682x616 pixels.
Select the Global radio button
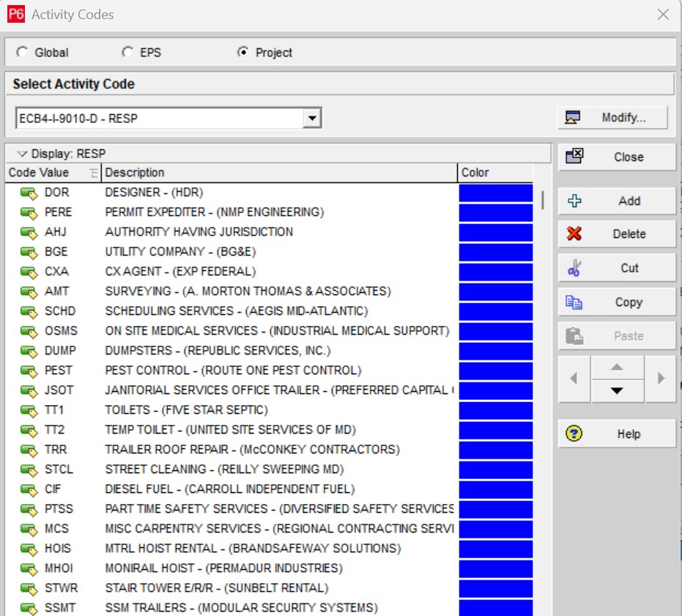click(x=23, y=53)
